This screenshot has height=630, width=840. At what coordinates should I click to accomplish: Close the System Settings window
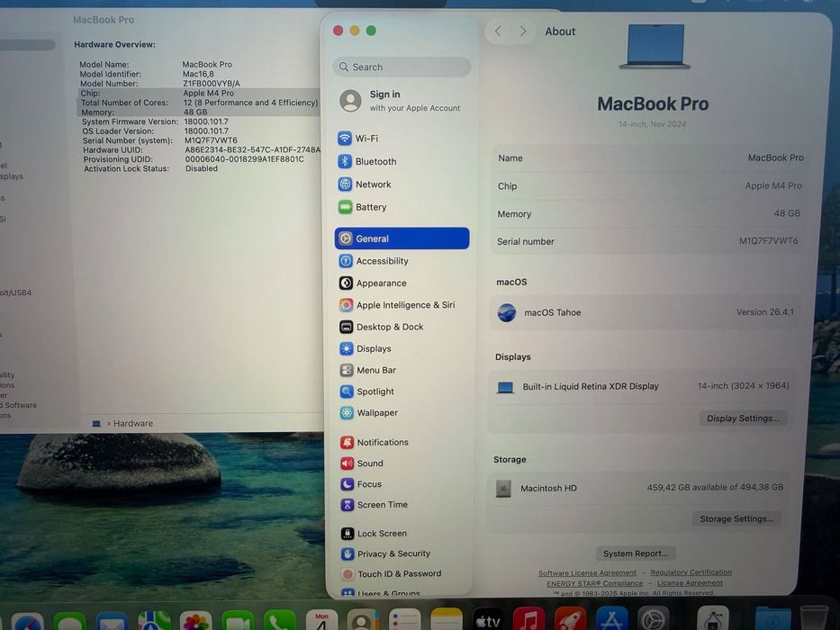point(338,31)
